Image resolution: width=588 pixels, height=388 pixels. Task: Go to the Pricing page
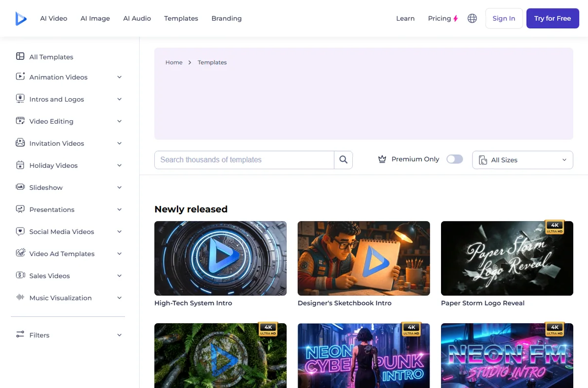pos(439,19)
